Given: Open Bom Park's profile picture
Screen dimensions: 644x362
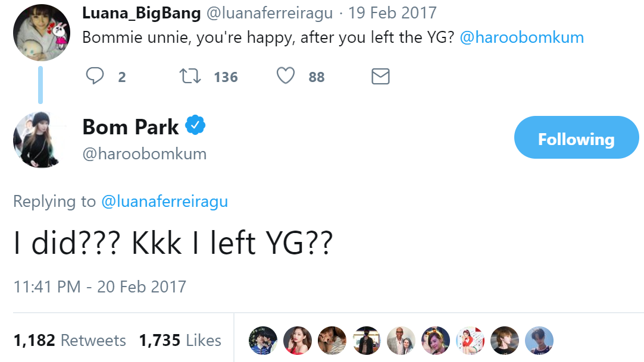Looking at the screenshot, I should (x=38, y=139).
